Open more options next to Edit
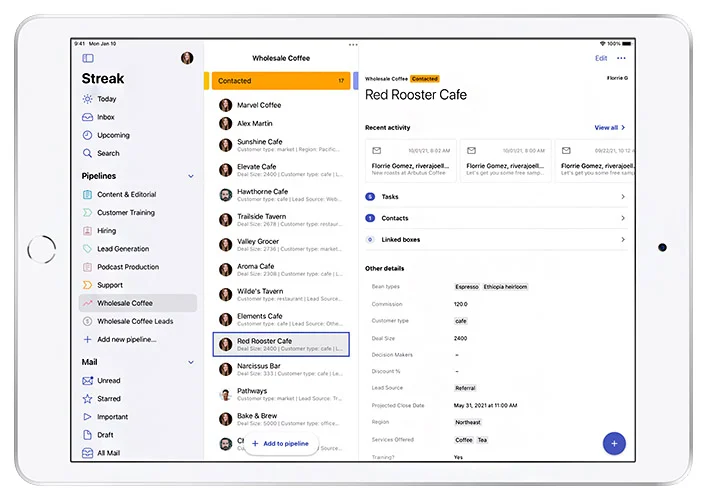706x500 pixels. [x=621, y=58]
